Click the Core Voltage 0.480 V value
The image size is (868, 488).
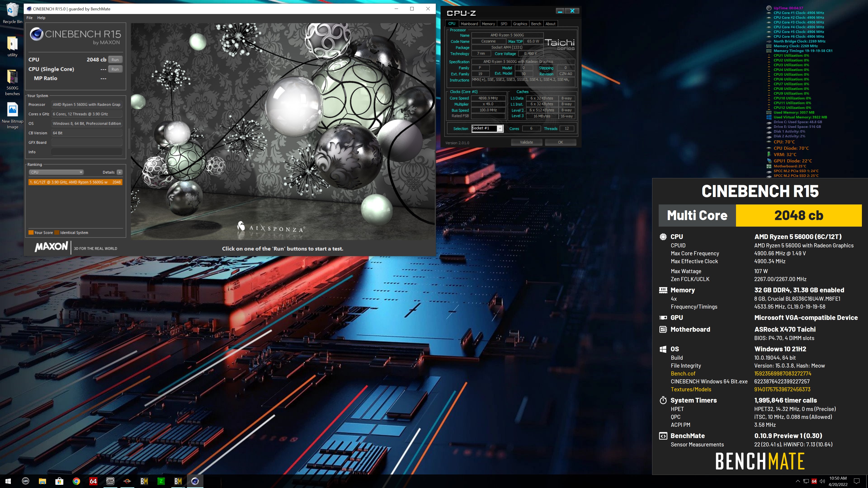531,54
